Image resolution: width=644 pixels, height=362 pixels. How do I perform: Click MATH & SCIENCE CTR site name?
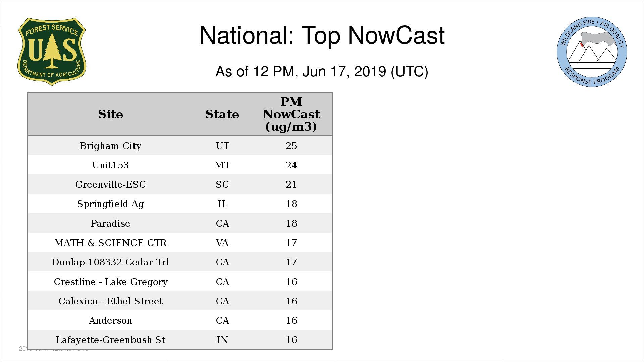point(110,243)
